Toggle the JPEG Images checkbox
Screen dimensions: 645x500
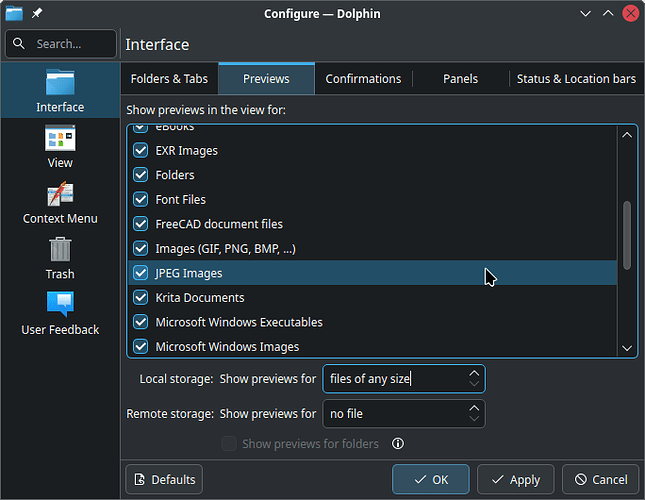click(141, 273)
